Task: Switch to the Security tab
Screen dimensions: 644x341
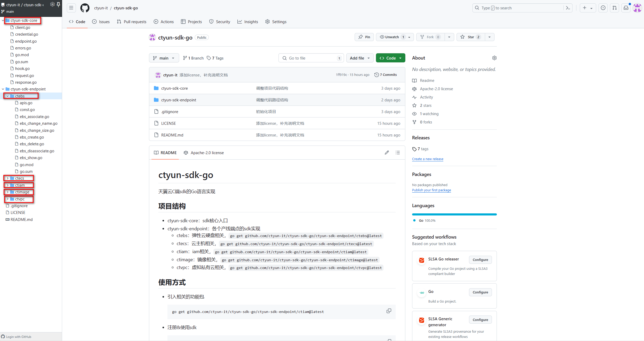Action: (x=220, y=22)
